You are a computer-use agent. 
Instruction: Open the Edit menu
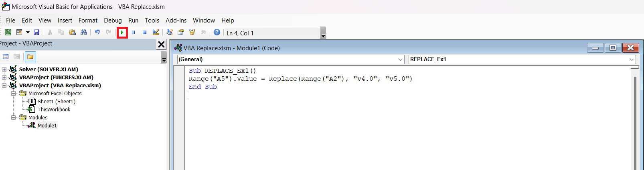point(27,20)
